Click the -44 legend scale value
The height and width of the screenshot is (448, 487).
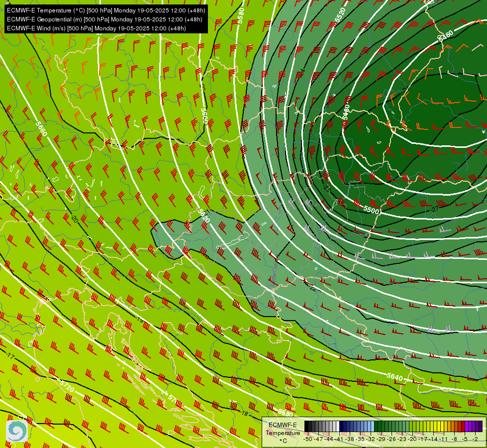coord(329,439)
